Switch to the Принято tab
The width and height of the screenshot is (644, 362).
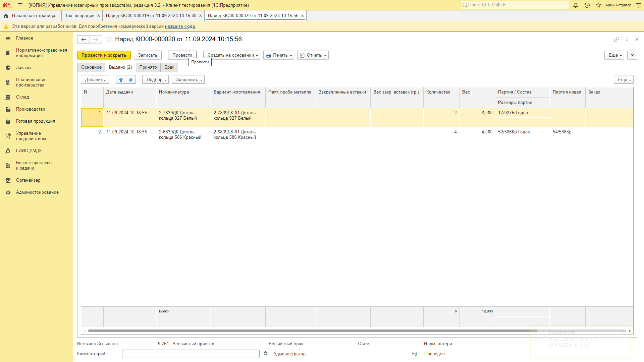[148, 67]
